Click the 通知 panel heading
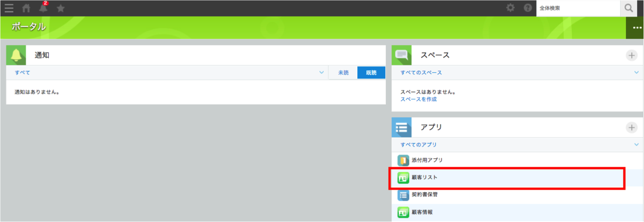 42,55
